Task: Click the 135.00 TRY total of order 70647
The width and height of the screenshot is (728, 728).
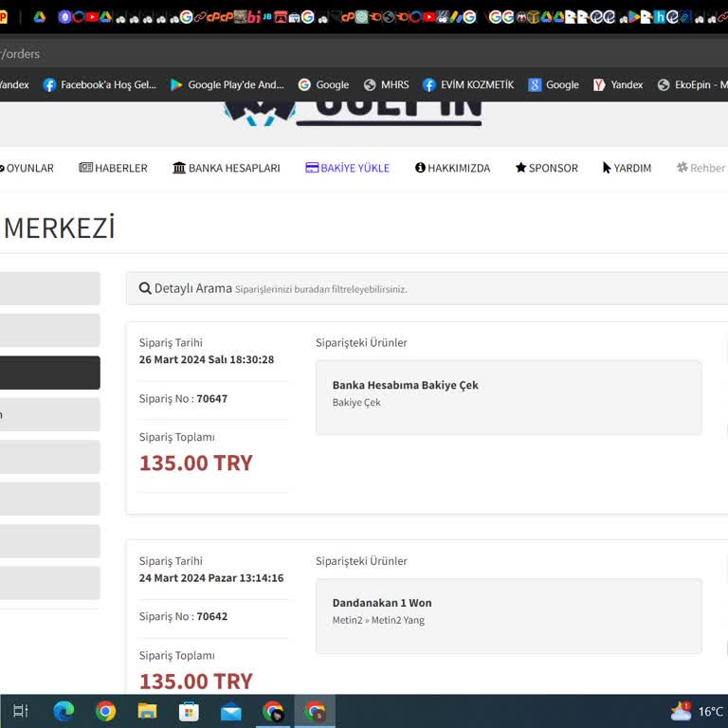Action: [x=196, y=464]
